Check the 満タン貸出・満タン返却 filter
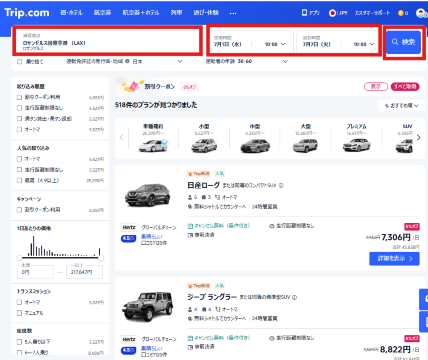The image size is (428, 360). (20, 119)
